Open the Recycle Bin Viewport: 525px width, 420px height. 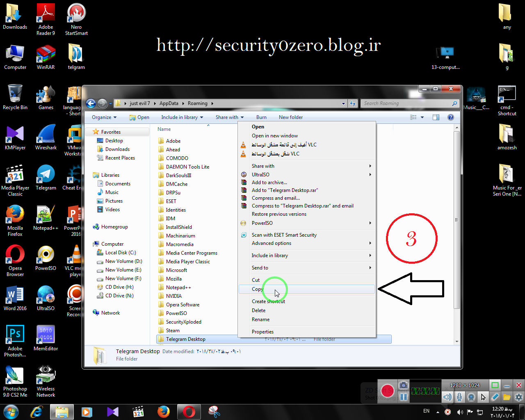point(15,97)
